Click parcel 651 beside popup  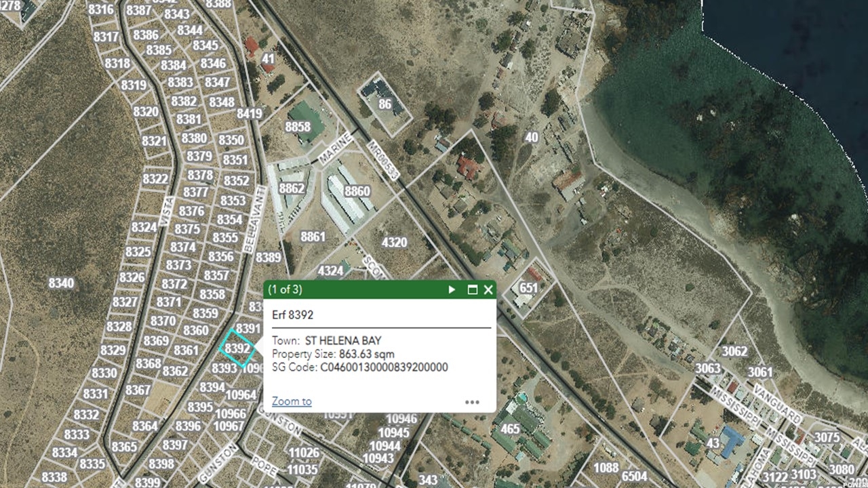pyautogui.click(x=528, y=287)
